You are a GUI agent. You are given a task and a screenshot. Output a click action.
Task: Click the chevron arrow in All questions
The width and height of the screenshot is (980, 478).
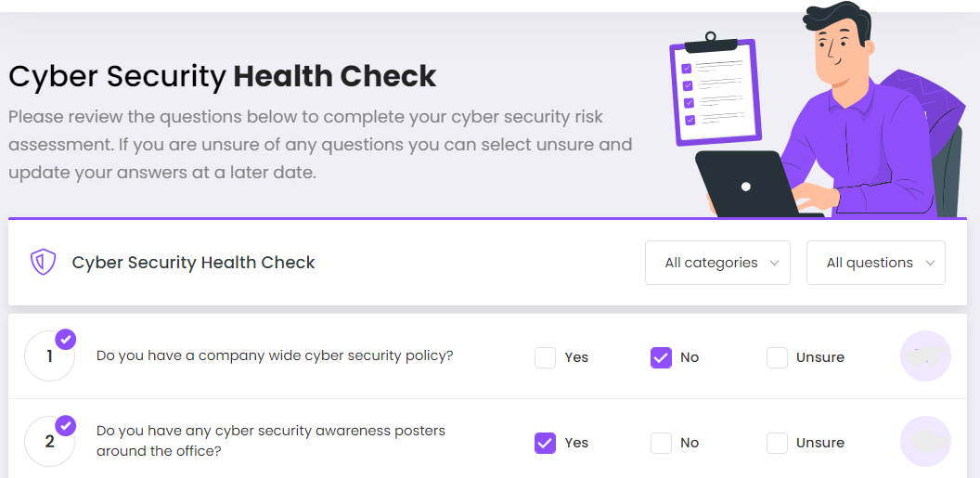point(930,264)
